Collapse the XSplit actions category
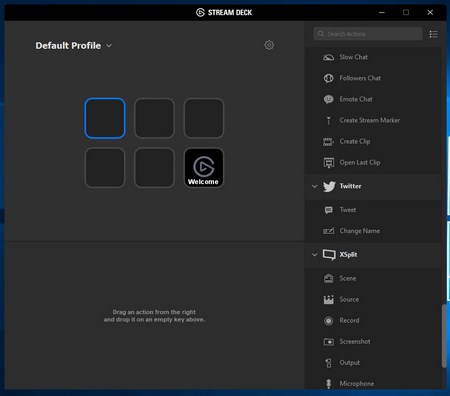The height and width of the screenshot is (396, 450). tap(314, 255)
